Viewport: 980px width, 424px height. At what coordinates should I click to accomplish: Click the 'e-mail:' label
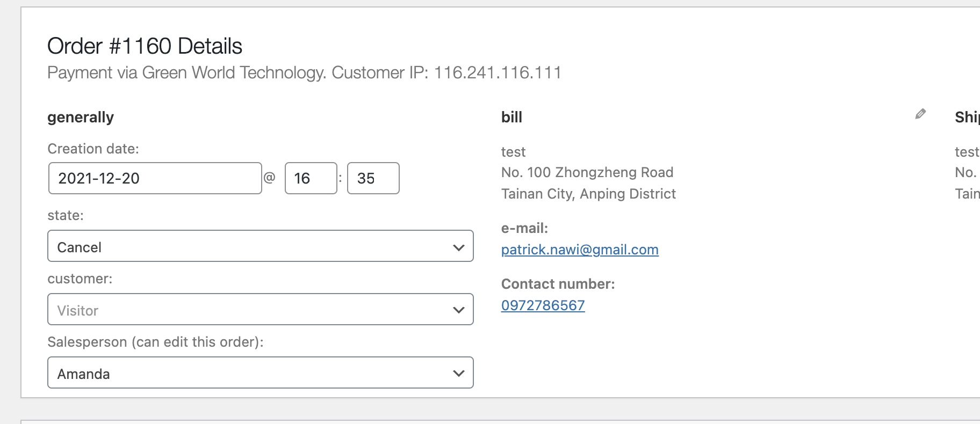click(x=524, y=228)
